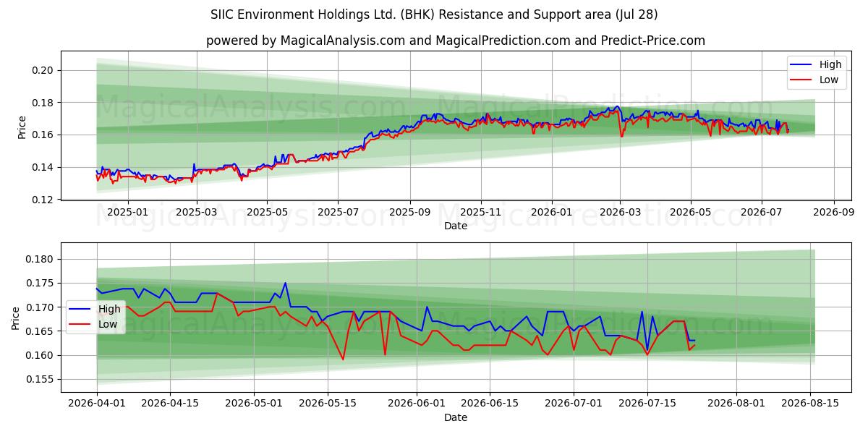868x434 pixels.
Task: Click the '2026-07' x-axis label in top chart
Action: (762, 213)
